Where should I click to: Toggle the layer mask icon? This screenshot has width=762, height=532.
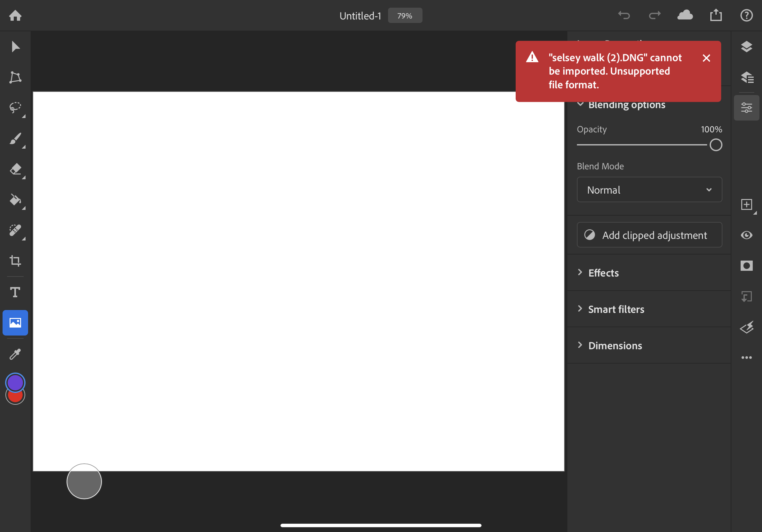[746, 266]
